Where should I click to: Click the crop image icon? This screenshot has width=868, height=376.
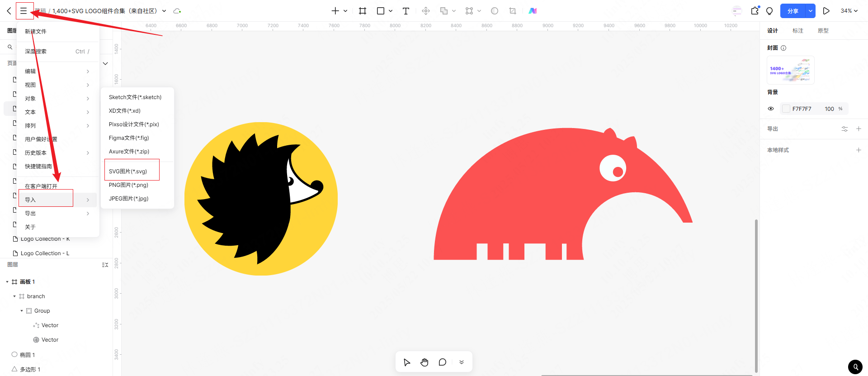513,11
